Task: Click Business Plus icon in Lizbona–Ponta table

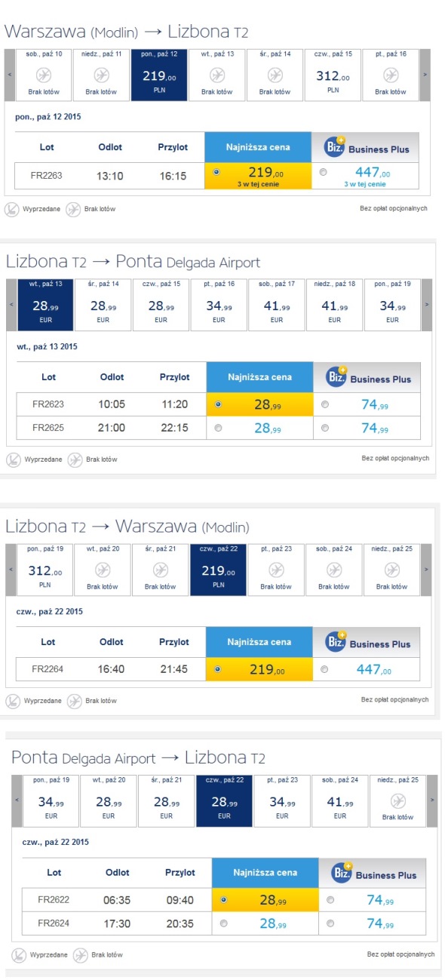Action: pos(336,376)
